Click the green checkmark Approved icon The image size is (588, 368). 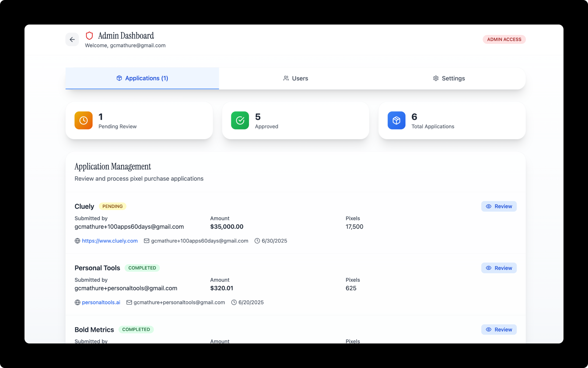(240, 121)
